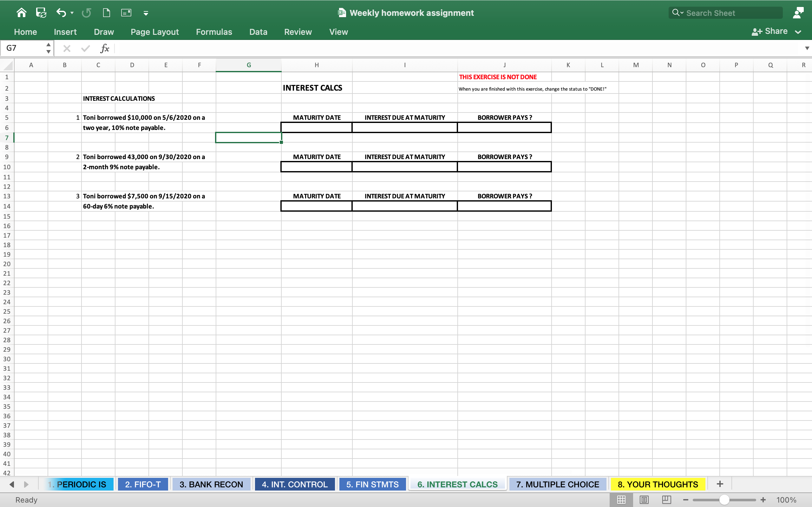Click the user account profile icon

click(798, 13)
